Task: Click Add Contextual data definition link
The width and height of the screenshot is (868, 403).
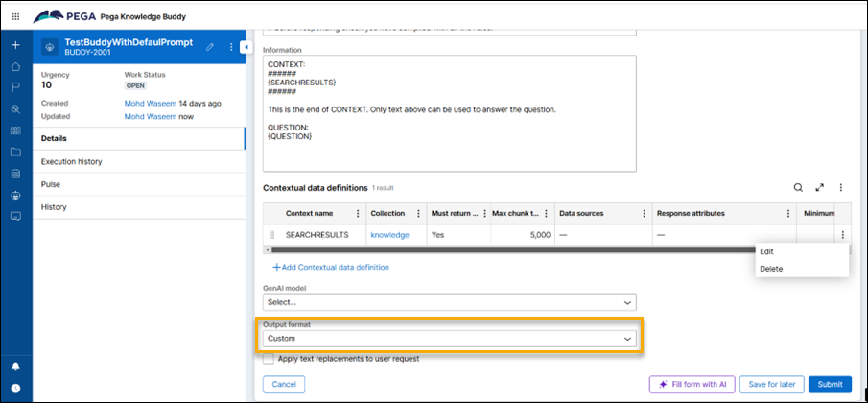Action: coord(331,267)
